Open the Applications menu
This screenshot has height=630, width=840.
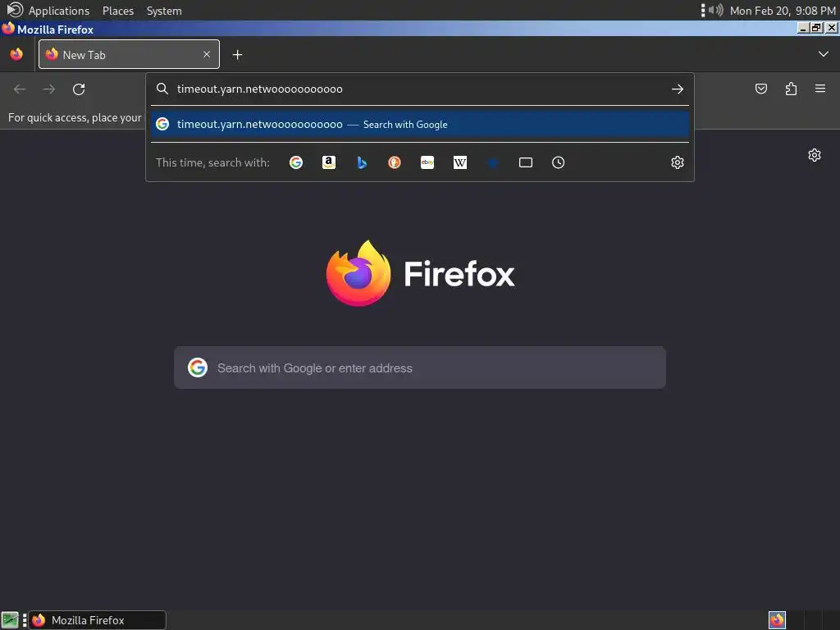59,11
